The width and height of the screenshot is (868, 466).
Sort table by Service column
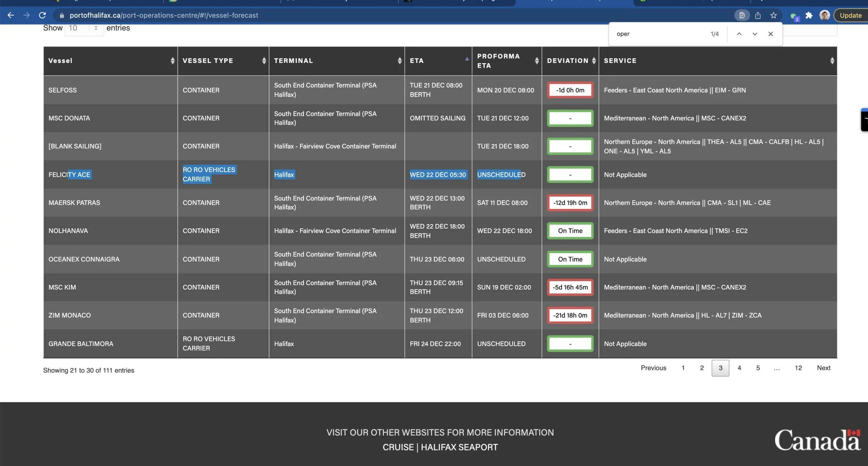point(718,61)
